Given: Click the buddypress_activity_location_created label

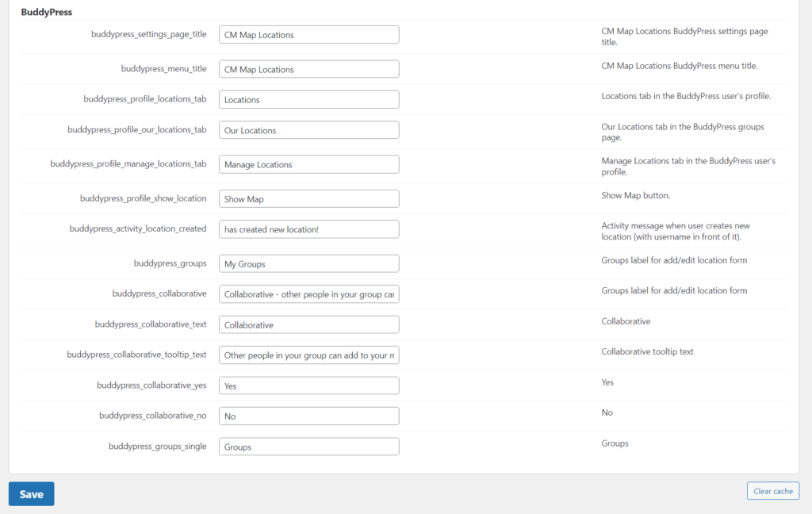Looking at the screenshot, I should (137, 229).
